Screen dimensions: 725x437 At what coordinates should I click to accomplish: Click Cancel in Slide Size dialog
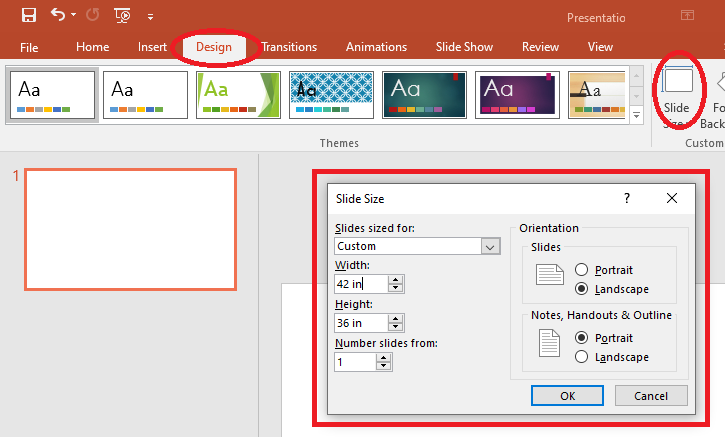650,395
